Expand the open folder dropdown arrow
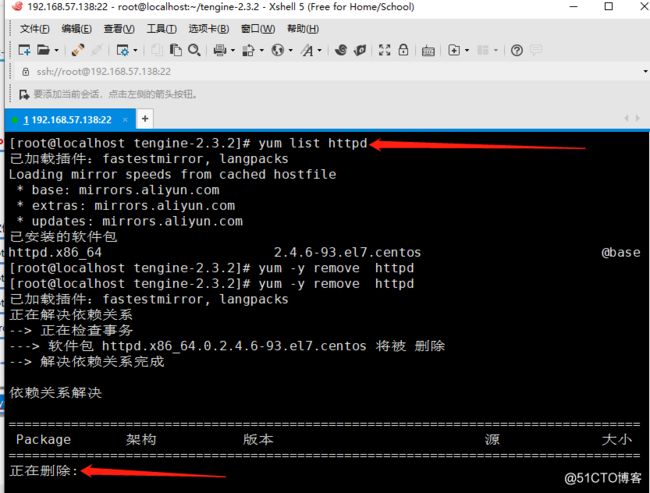Viewport: 650px width, 493px height. click(x=56, y=51)
